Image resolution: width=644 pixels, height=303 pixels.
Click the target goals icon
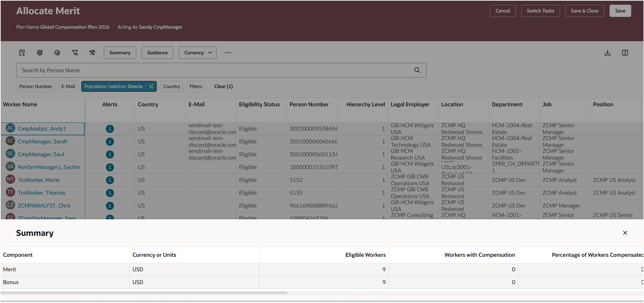click(x=40, y=53)
